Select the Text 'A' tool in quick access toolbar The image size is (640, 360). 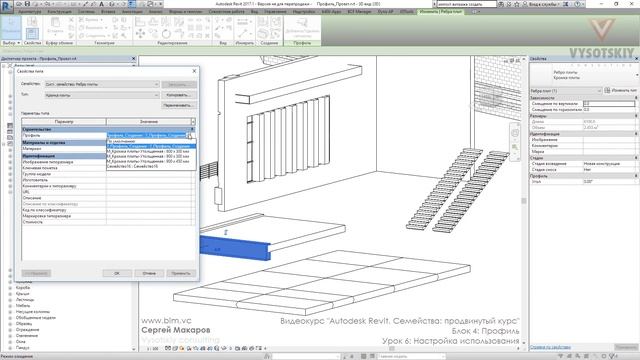[102, 4]
